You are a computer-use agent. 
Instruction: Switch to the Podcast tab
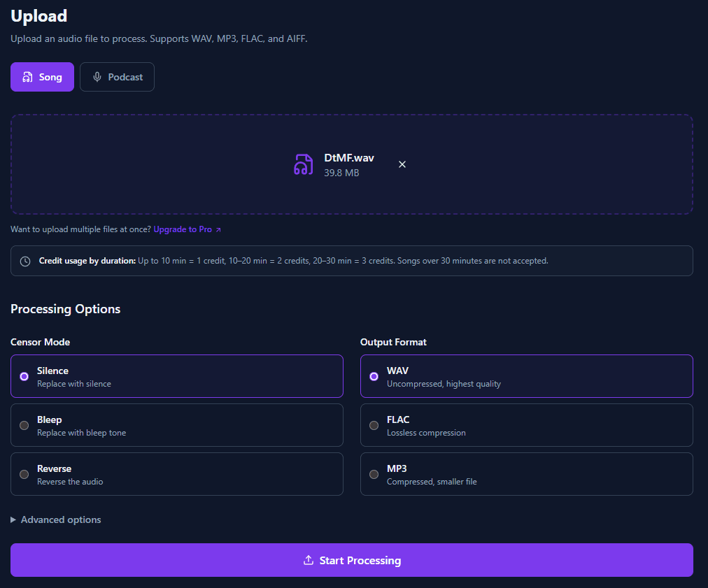click(117, 76)
